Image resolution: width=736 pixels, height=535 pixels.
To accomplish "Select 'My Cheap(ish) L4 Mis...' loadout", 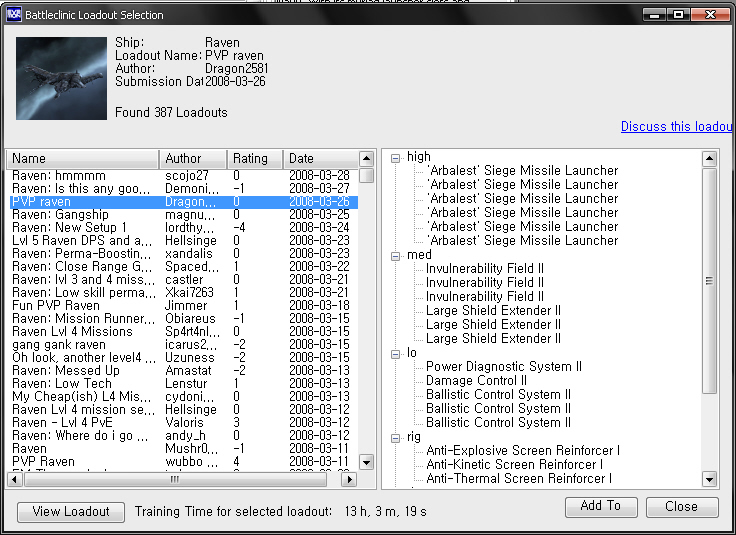I will click(x=184, y=397).
